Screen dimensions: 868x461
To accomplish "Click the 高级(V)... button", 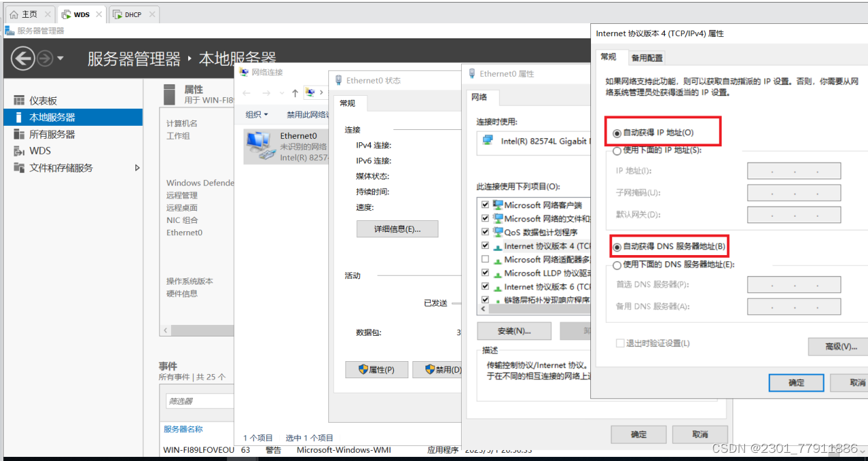I will pos(838,347).
